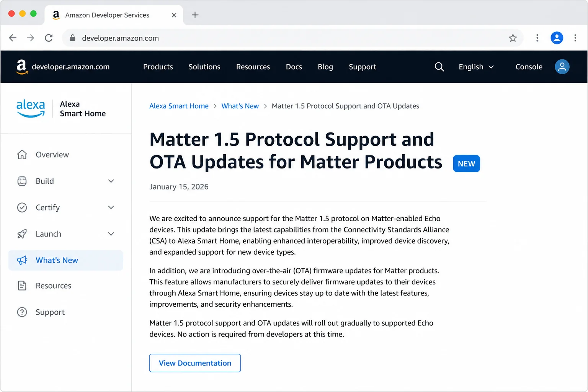Open Chrome's main menu at far right
588x392 pixels.
pyautogui.click(x=575, y=38)
